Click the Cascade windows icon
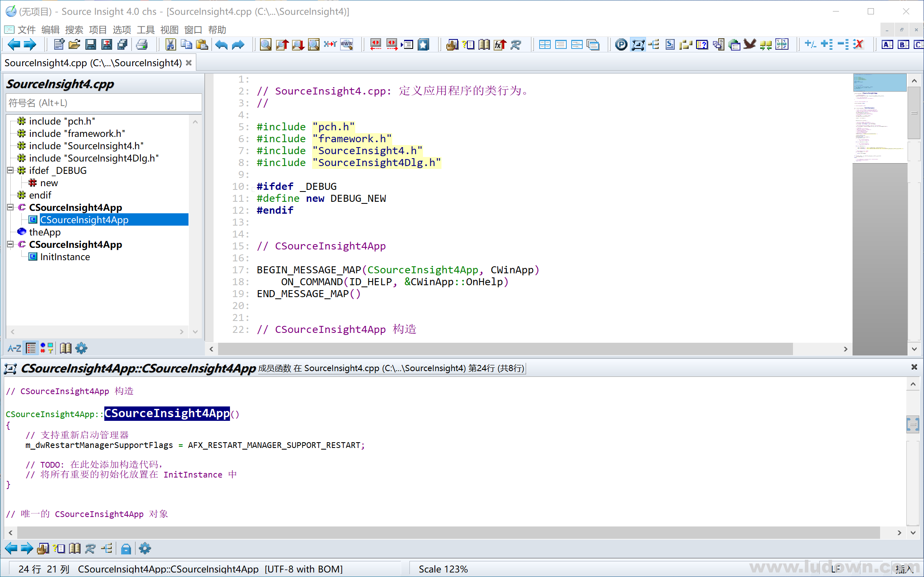The height and width of the screenshot is (577, 924). click(593, 44)
